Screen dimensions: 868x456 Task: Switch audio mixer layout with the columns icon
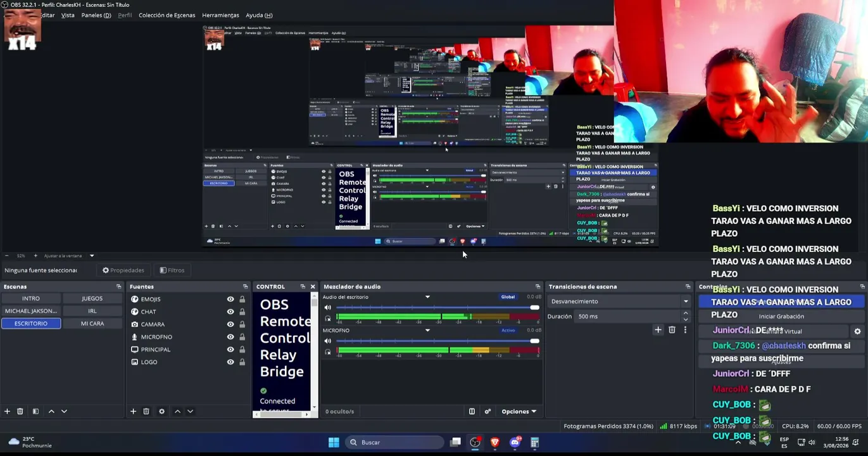[472, 411]
